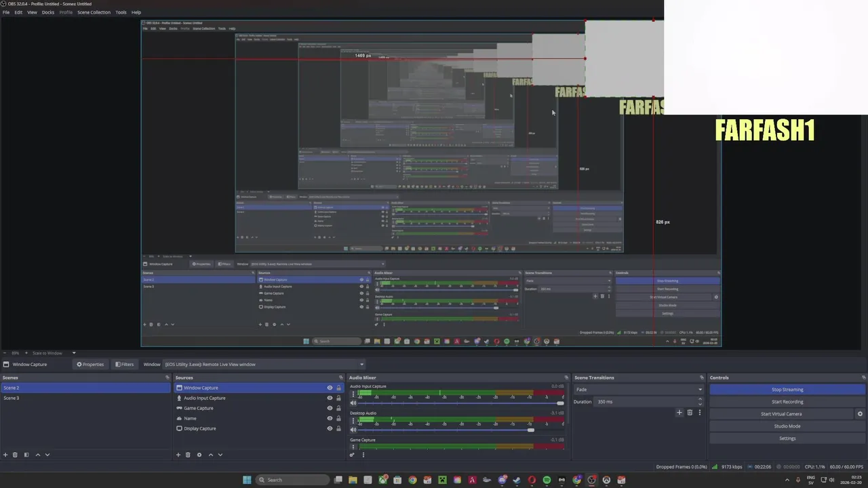The height and width of the screenshot is (488, 868).
Task: Add a new scene with plus icon
Action: 5,455
